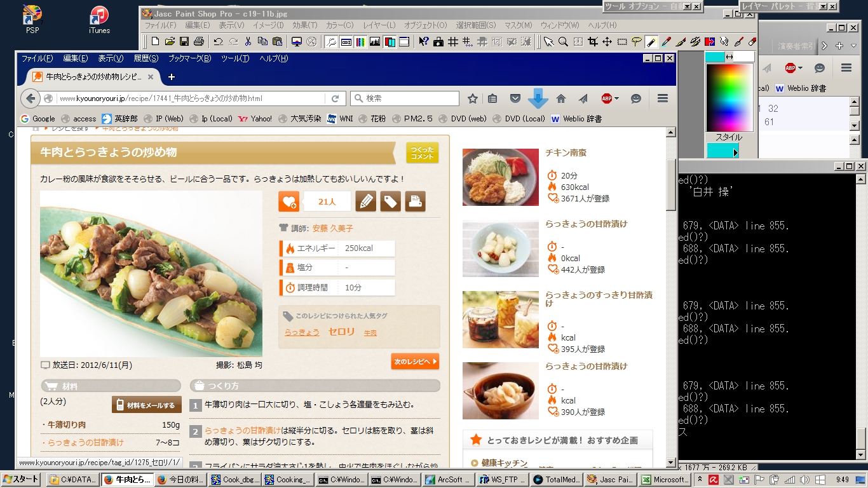Switch to TotalMed... taskbar item
Viewport: 868px width, 488px height.
pyautogui.click(x=556, y=480)
